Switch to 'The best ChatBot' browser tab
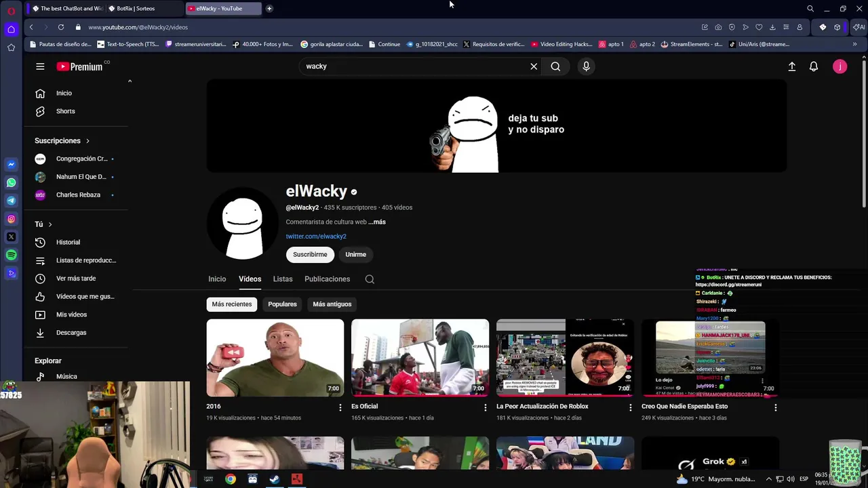The width and height of the screenshot is (868, 488). pyautogui.click(x=67, y=8)
